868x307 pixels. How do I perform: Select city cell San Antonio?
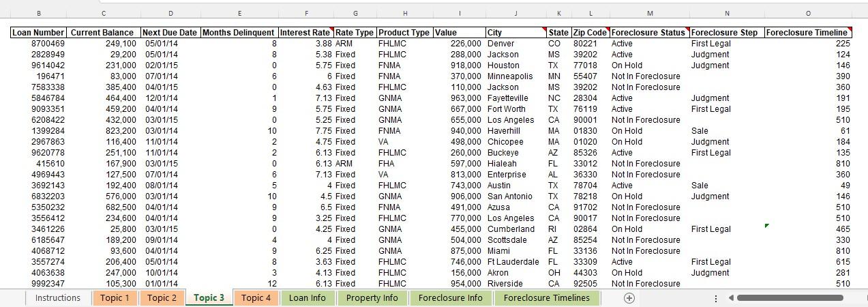coord(515,196)
